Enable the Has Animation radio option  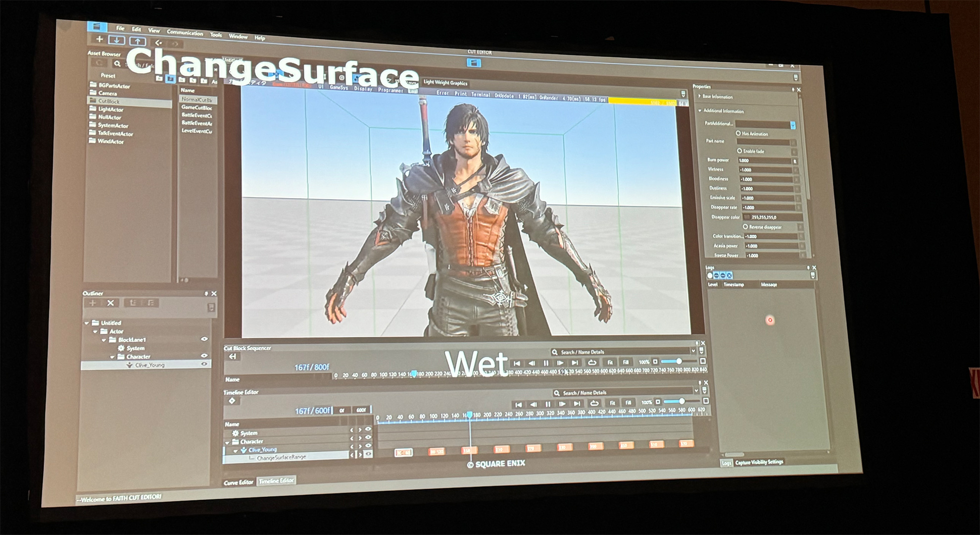[738, 133]
